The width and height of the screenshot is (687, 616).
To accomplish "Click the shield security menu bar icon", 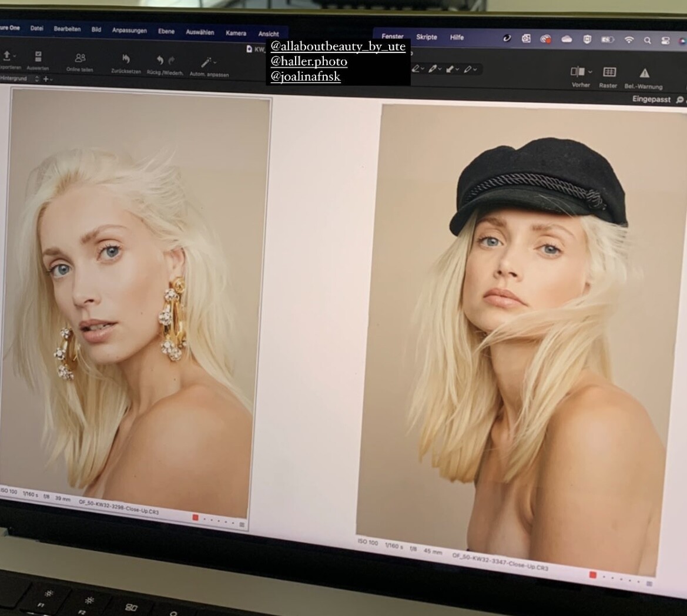I will click(x=587, y=39).
